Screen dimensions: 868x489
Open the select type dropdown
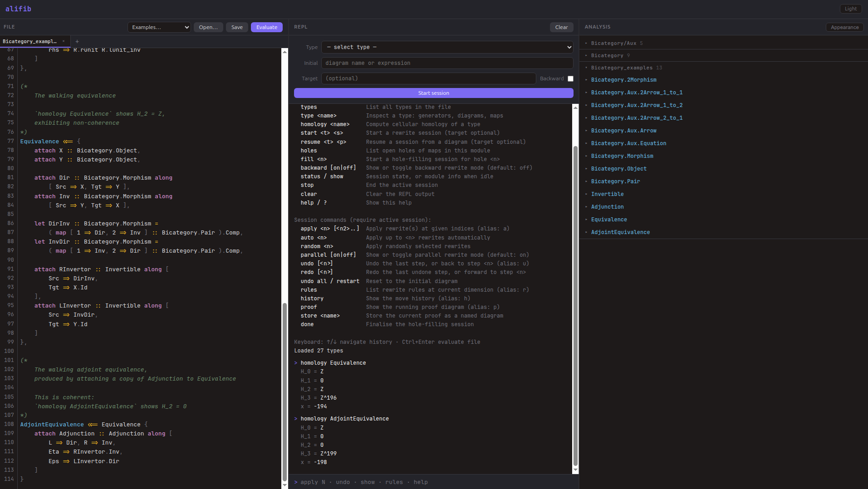(x=447, y=47)
